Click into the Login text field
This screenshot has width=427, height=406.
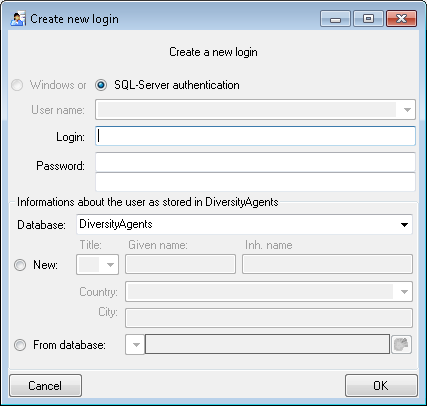(255, 136)
